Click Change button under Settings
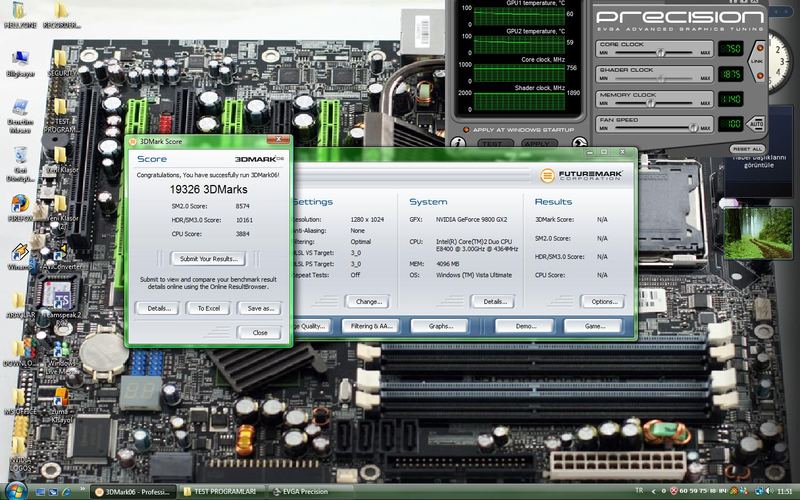 tap(368, 302)
